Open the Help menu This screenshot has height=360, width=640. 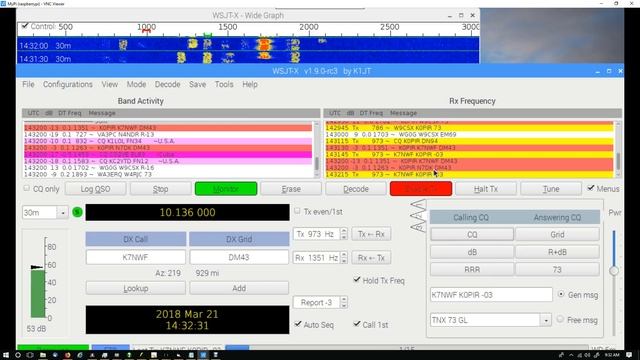250,84
